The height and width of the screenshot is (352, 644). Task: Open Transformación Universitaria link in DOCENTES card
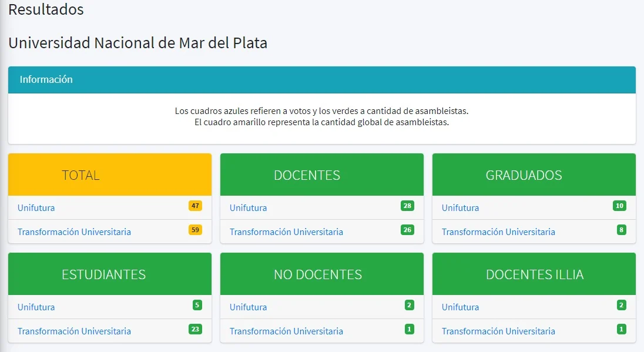(286, 232)
